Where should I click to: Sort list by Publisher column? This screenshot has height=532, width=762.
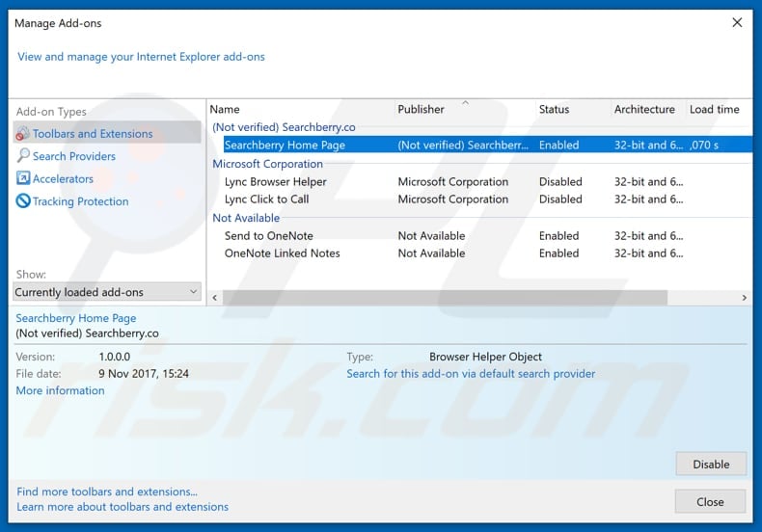click(x=421, y=109)
